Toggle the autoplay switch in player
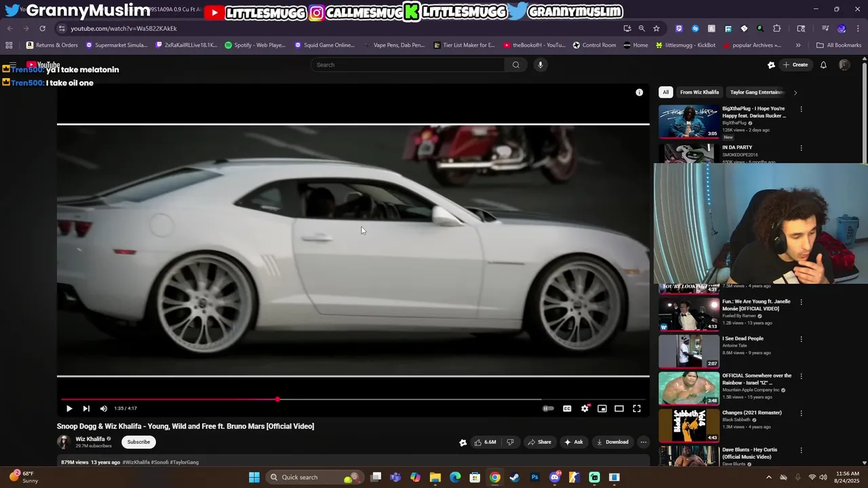Screen dimensions: 868x488 [x=548, y=409]
